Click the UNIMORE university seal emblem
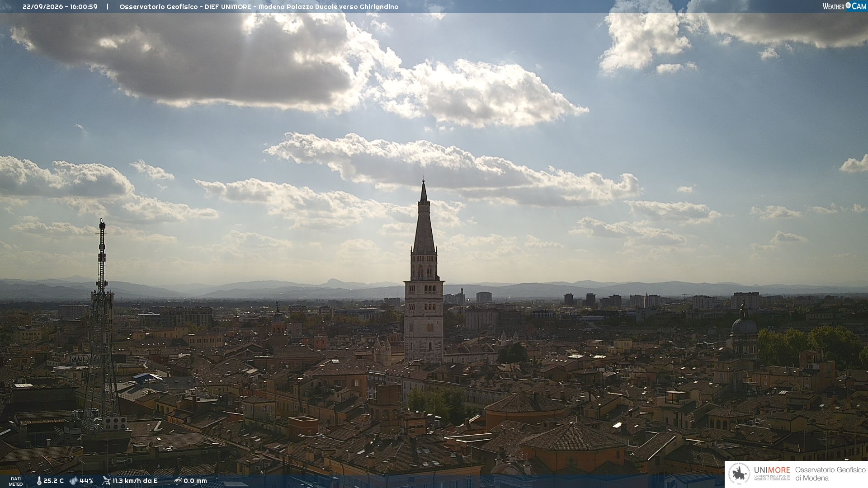This screenshot has height=488, width=868. coord(740,474)
